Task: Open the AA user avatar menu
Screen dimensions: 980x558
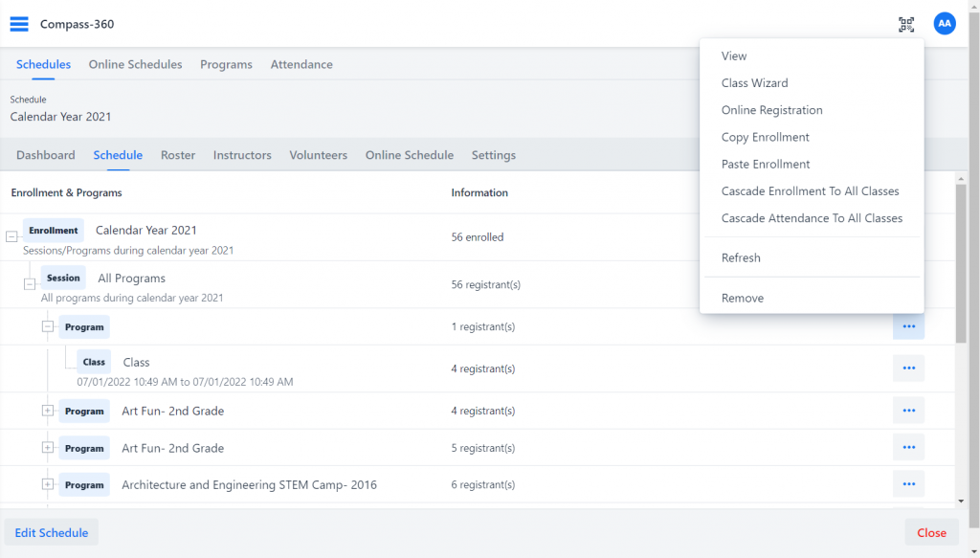Action: 945,24
